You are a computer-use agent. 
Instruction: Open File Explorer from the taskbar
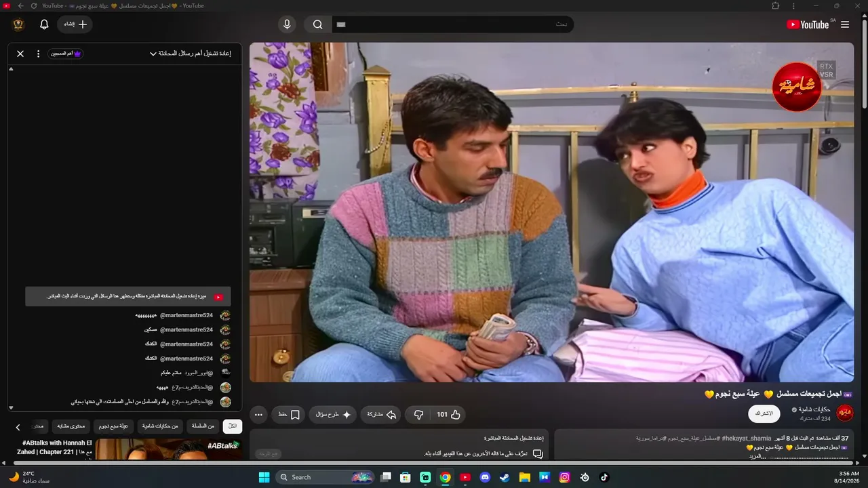point(525,477)
